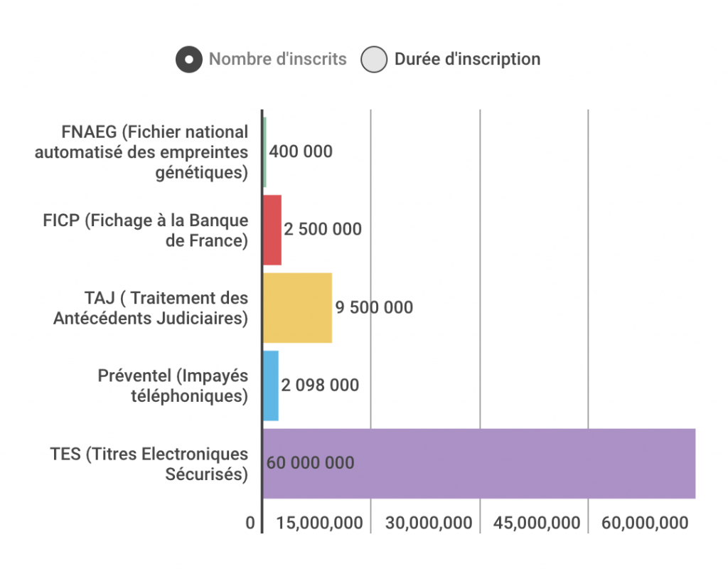The width and height of the screenshot is (728, 574).
Task: Click the FICP Banque de France label
Action: pyautogui.click(x=146, y=230)
